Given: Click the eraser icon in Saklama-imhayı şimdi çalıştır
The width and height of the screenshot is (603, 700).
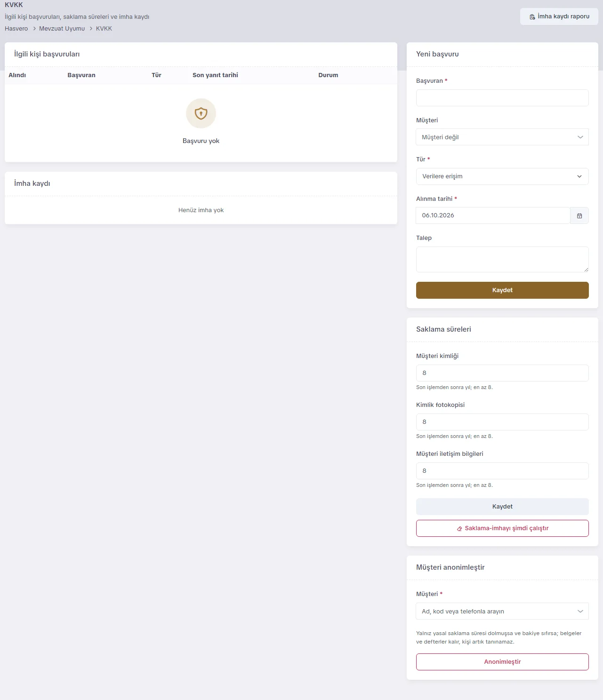Looking at the screenshot, I should [459, 529].
